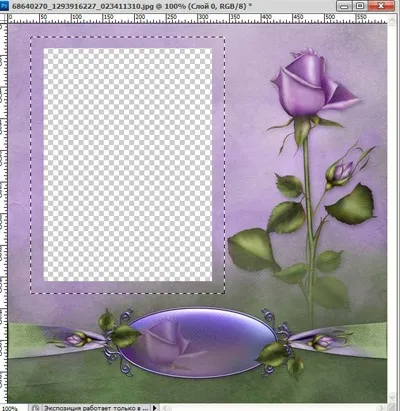Maximize the document window
Viewport: 400px width, 411px height.
[360, 6]
